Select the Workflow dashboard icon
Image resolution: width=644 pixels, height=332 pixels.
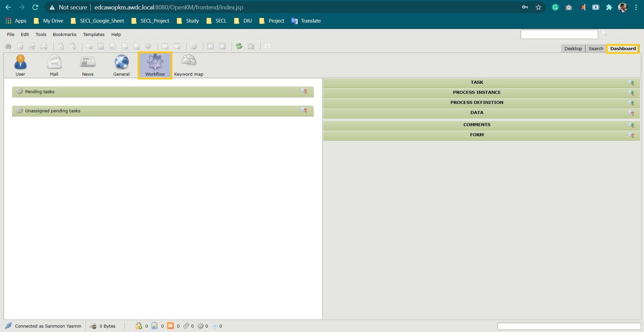155,65
